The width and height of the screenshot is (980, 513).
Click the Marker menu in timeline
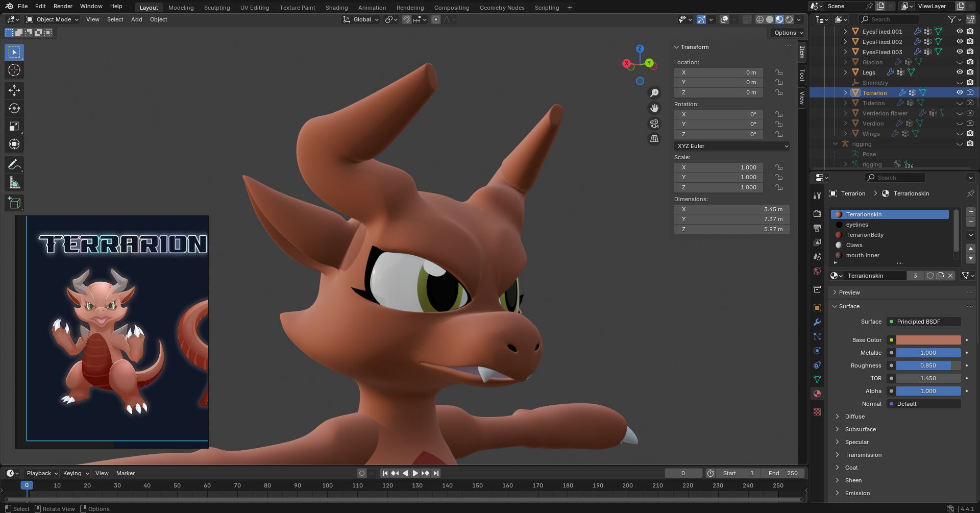(x=125, y=473)
